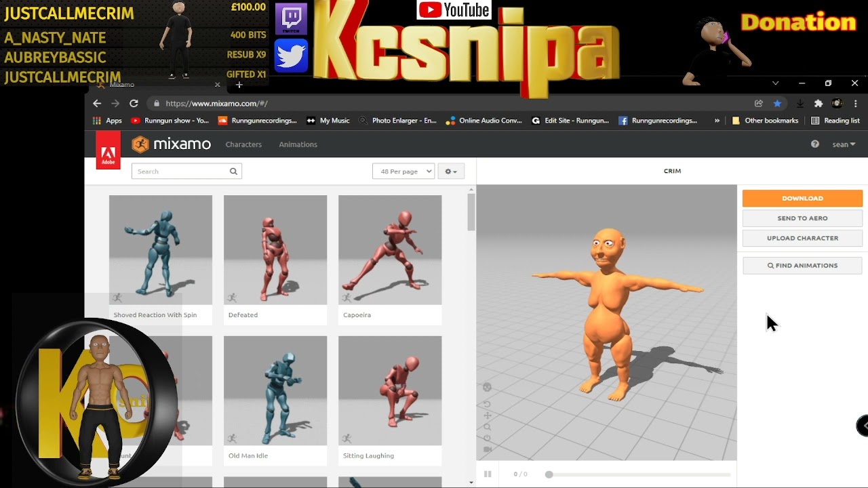The height and width of the screenshot is (488, 868).
Task: Click the UPLOAD CHARACTER button
Action: pos(802,238)
